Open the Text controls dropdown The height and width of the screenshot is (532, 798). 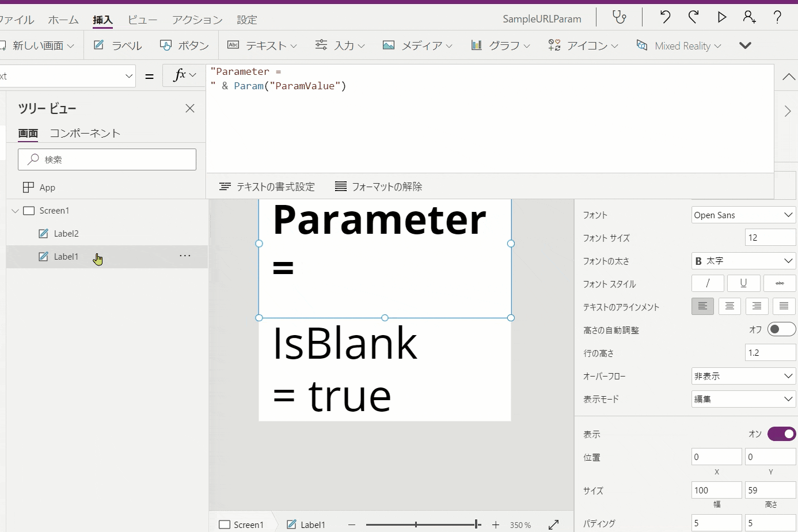262,45
